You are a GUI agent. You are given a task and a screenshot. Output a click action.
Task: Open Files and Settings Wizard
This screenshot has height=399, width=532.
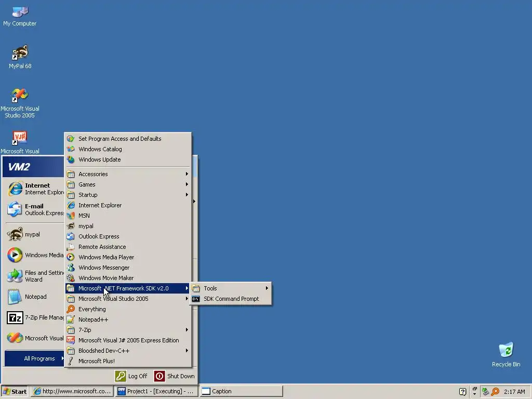click(34, 276)
